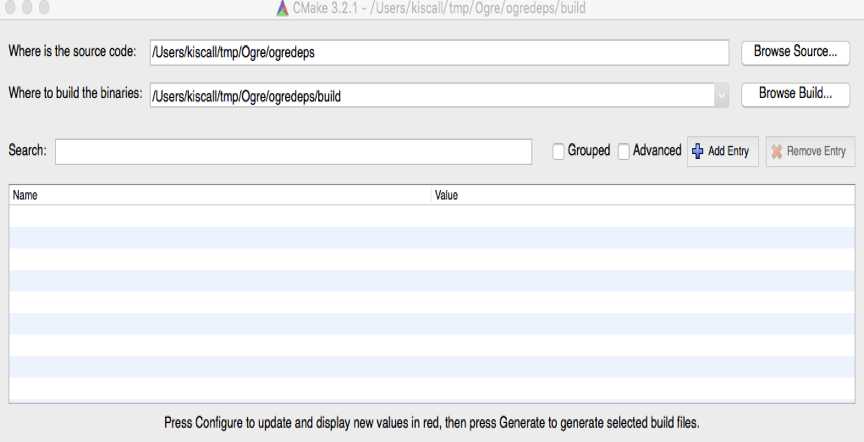Click the 'Where to build the binaries:' label
Screen dimensions: 864x442
coord(75,93)
